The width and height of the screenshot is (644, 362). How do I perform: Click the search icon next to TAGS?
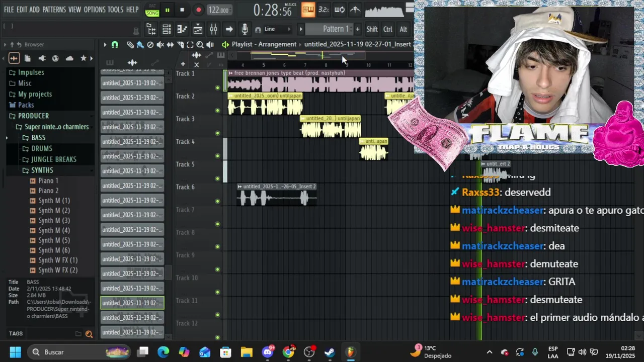89,334
